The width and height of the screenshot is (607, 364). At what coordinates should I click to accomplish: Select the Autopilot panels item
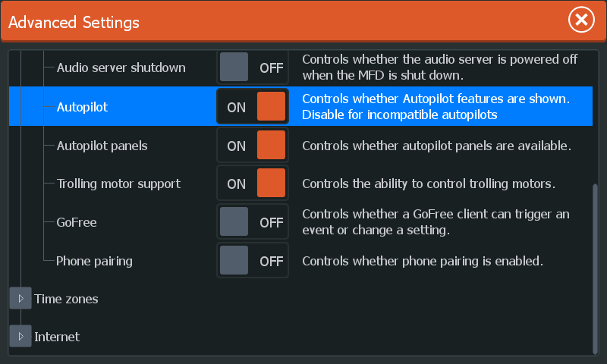tap(102, 146)
